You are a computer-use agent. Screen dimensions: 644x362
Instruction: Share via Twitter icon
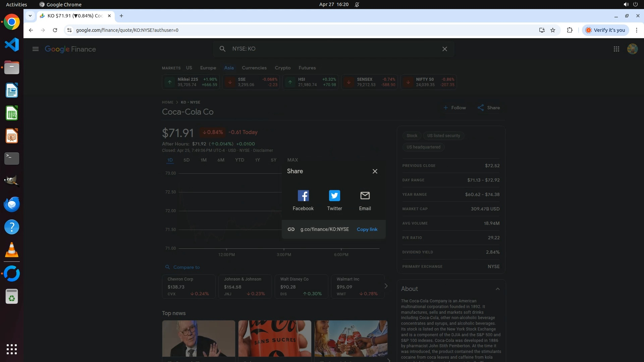[334, 196]
